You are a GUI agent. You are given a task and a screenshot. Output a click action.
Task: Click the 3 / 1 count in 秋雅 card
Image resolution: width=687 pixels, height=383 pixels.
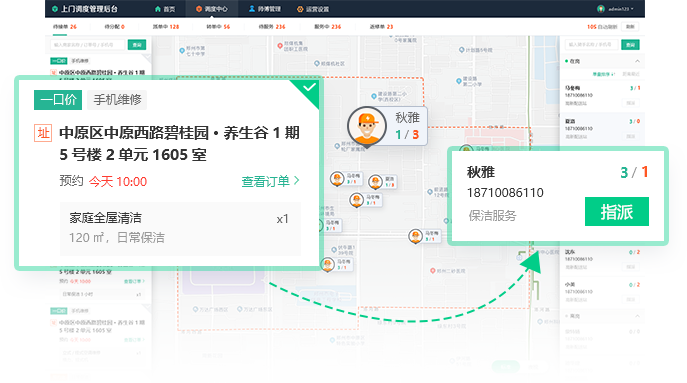click(x=634, y=172)
